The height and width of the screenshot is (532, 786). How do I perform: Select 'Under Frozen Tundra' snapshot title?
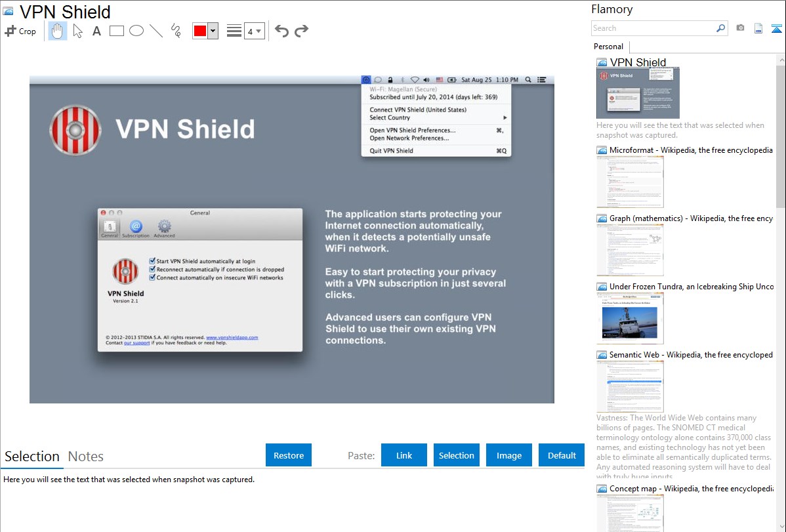point(692,287)
